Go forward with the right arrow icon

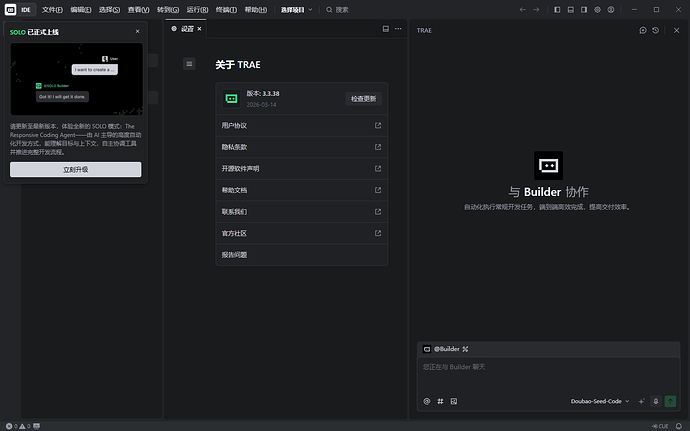536,10
